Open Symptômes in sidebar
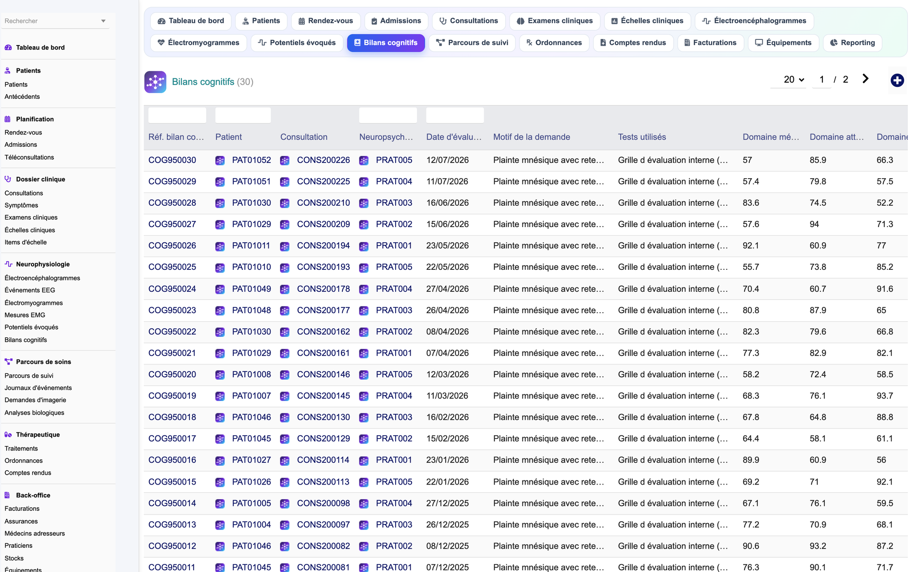Screen dimensions: 924x572 pyautogui.click(x=21, y=205)
